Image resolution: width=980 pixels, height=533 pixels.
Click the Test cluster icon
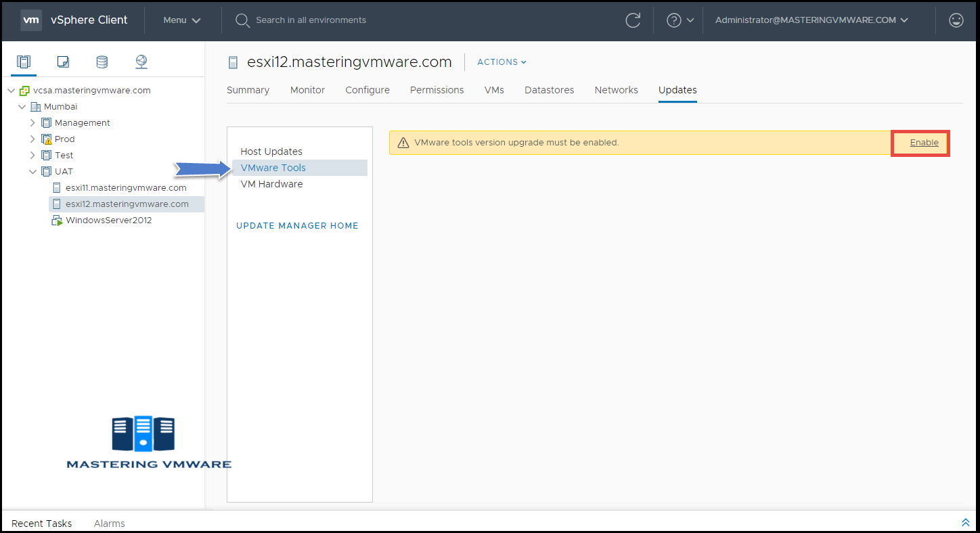coord(46,155)
